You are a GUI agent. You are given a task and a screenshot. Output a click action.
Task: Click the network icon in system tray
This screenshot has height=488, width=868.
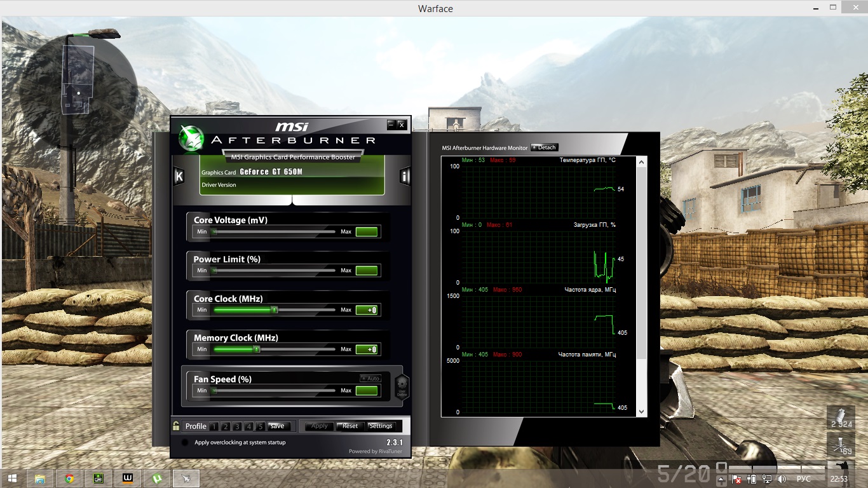[767, 479]
